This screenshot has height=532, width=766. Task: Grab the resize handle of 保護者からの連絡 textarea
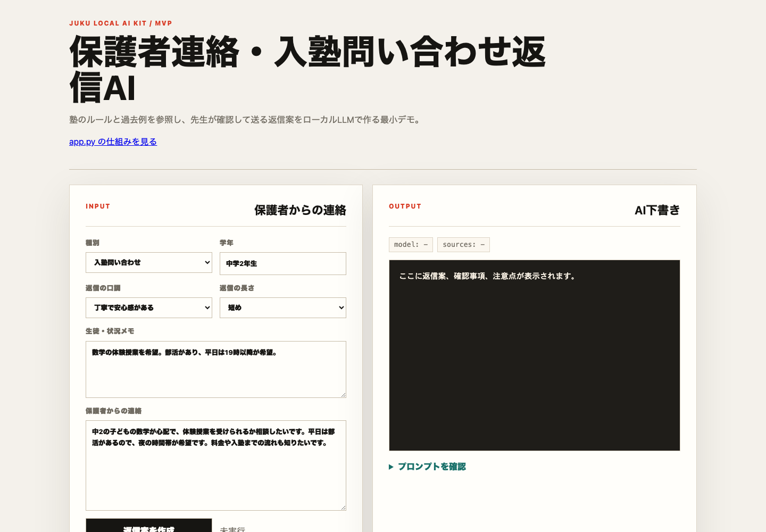click(x=343, y=508)
